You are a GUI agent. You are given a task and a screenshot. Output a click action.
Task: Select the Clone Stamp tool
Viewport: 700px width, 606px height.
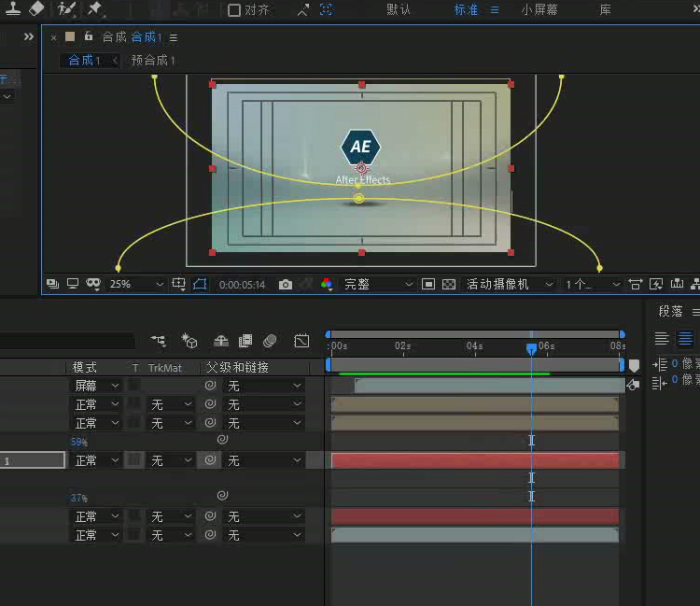point(12,8)
